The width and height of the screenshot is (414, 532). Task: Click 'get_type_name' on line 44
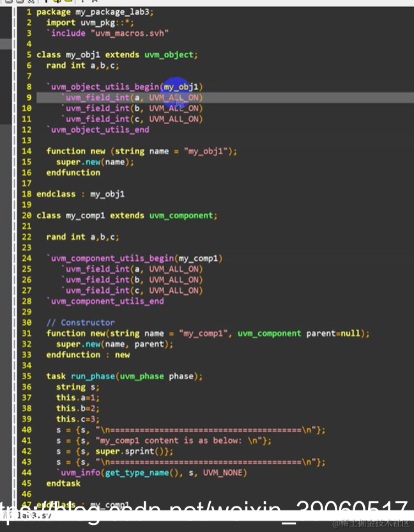tap(137, 473)
